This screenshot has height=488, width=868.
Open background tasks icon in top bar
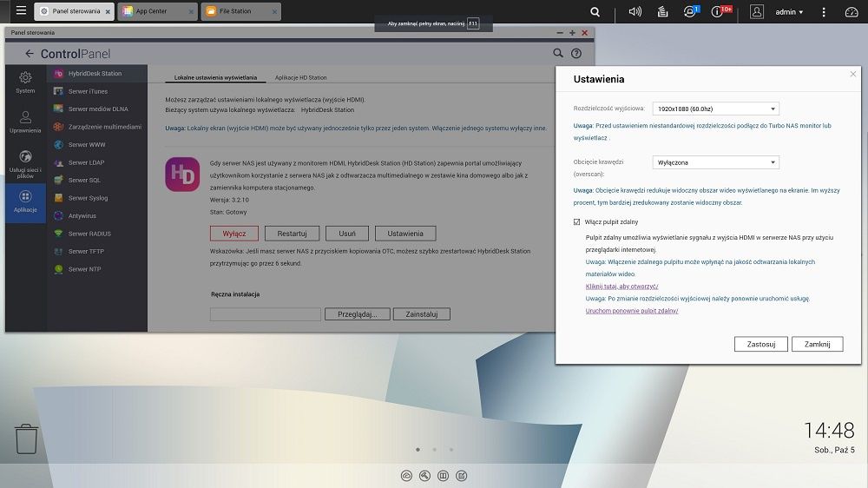[x=662, y=11]
